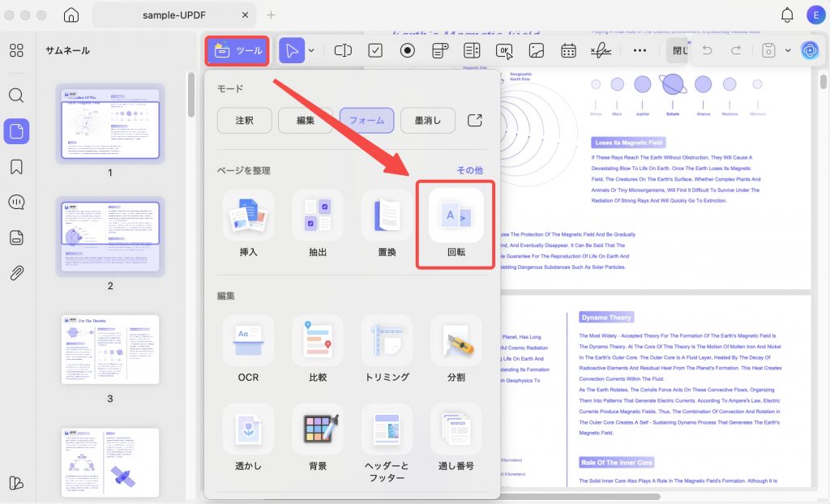Screen dimensions: 830x504
Task: Open 透かし (Watermark) tool
Action: click(x=248, y=438)
